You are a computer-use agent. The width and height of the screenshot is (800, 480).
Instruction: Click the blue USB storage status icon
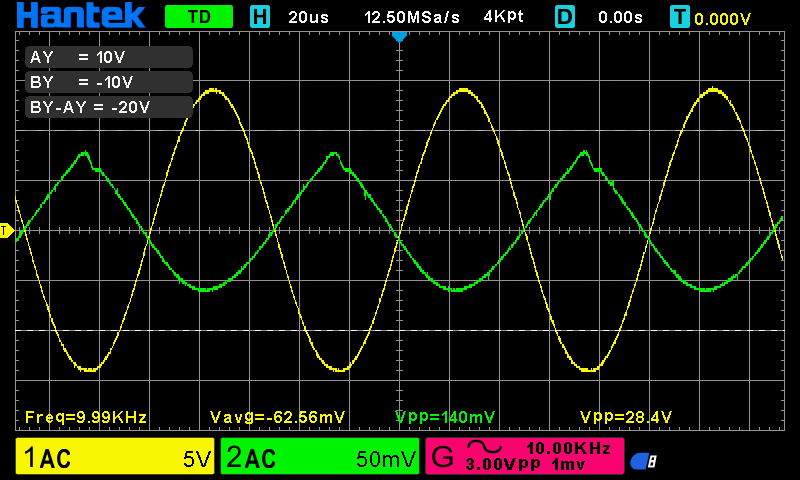(643, 461)
